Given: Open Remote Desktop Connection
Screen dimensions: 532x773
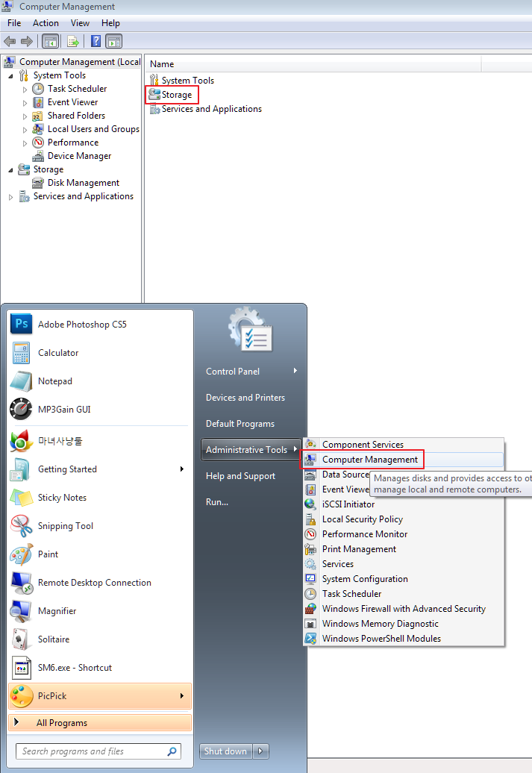Looking at the screenshot, I should click(x=100, y=583).
